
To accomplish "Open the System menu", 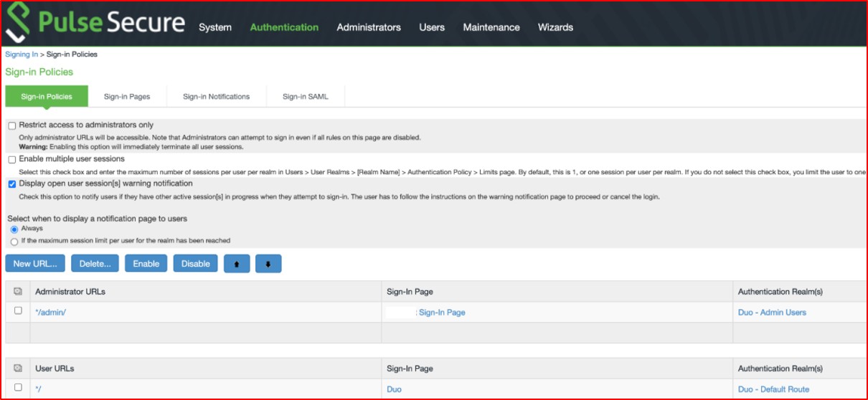I will click(215, 27).
